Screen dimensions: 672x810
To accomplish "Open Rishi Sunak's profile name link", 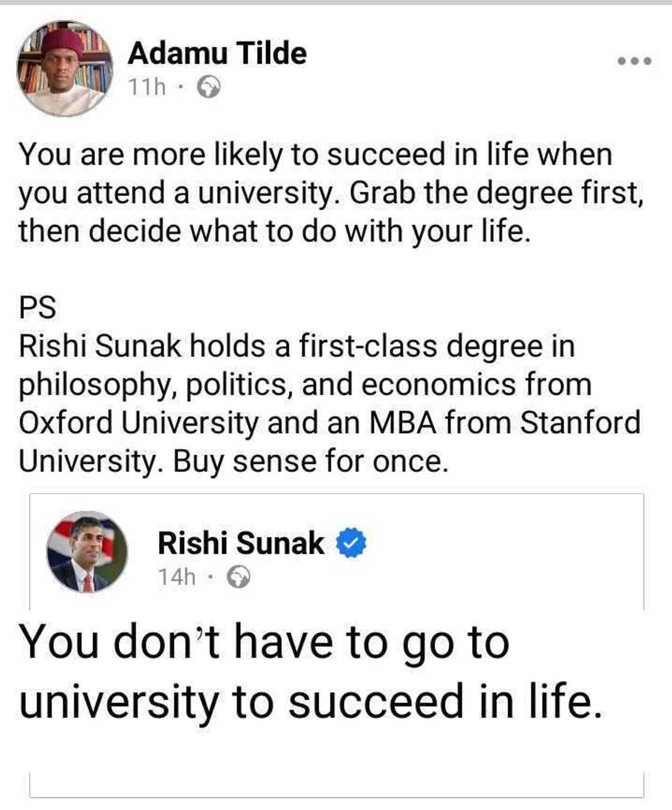I will 241,543.
